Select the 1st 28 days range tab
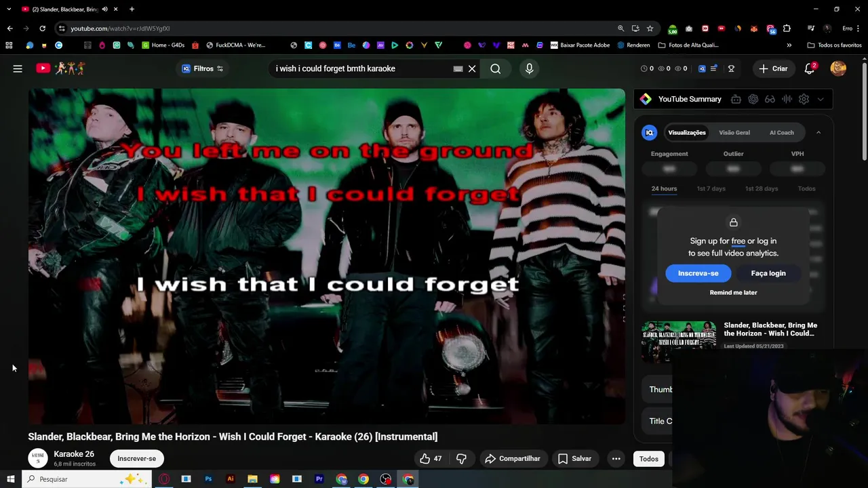Screen dimensions: 868x488 click(762, 188)
